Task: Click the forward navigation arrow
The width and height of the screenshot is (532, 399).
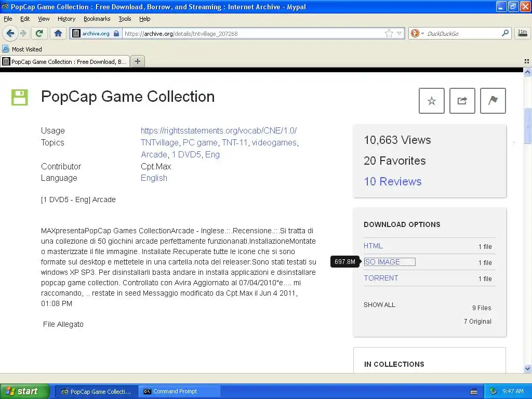Action: pos(23,33)
